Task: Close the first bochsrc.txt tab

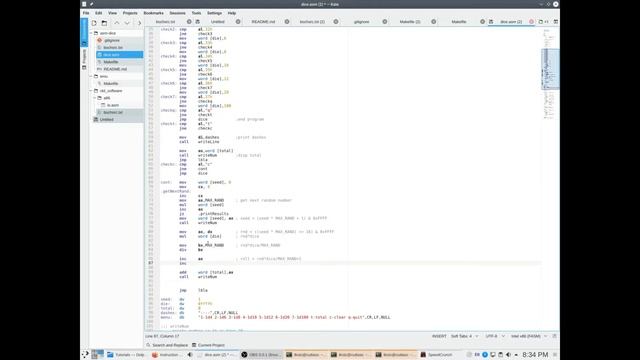Action: click(x=189, y=22)
